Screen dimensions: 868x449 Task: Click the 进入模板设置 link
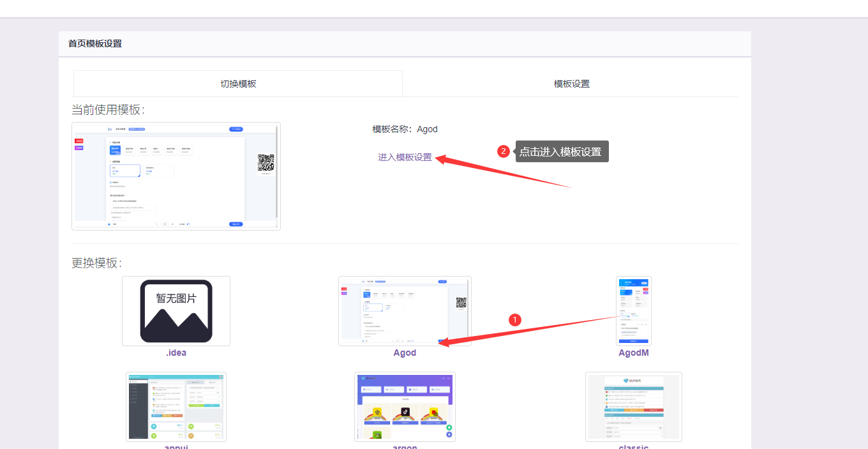click(405, 157)
